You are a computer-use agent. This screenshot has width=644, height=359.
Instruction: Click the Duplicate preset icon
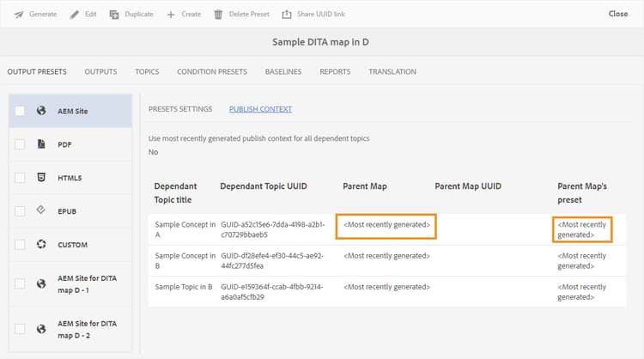click(x=114, y=14)
